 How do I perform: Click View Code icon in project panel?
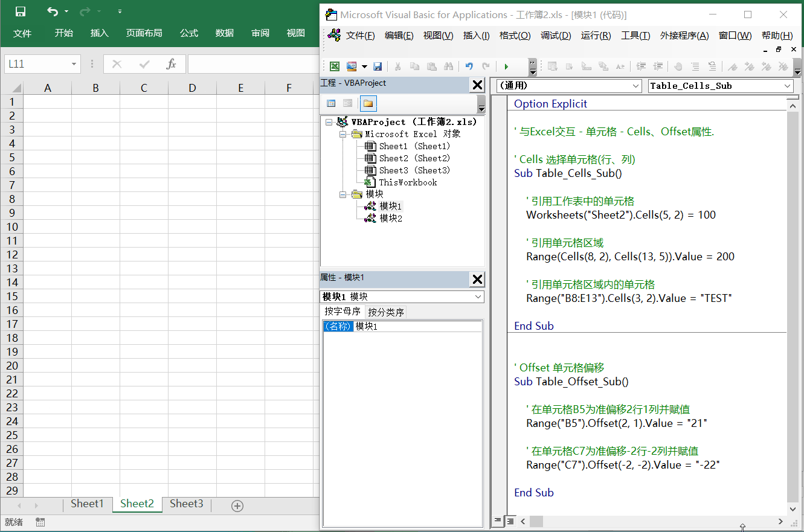click(331, 103)
